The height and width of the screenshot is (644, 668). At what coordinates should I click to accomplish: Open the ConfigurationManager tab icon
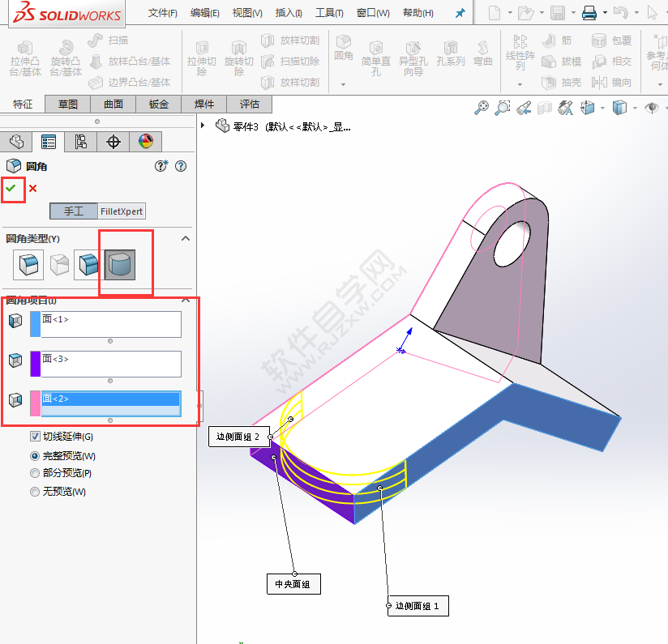point(80,142)
